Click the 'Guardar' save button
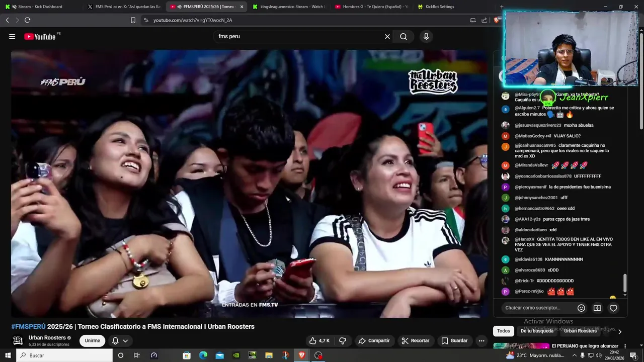The image size is (644, 362). 454,341
